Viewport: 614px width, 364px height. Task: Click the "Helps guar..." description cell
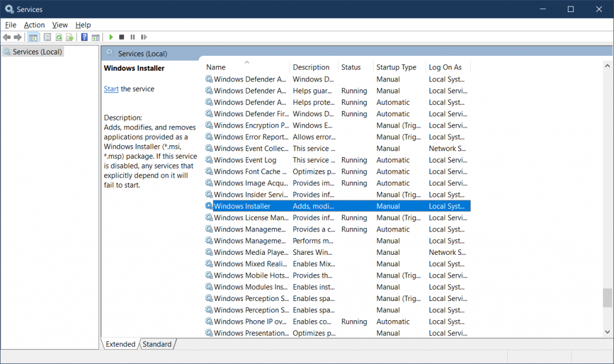(x=312, y=91)
